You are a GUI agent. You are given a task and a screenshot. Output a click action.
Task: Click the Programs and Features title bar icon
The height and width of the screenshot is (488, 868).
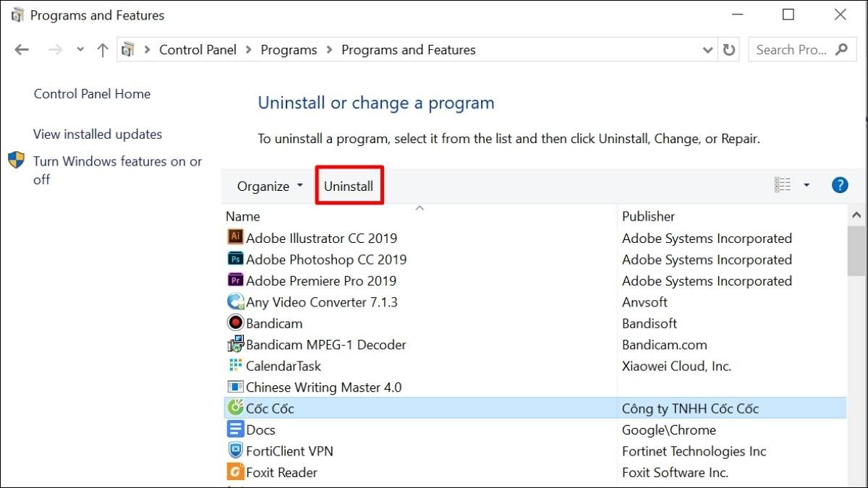click(x=18, y=15)
